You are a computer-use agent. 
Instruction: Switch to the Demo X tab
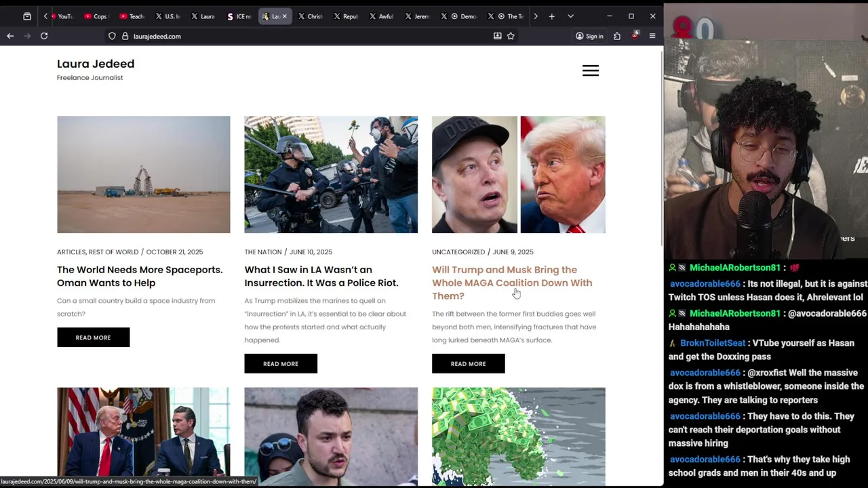point(458,16)
